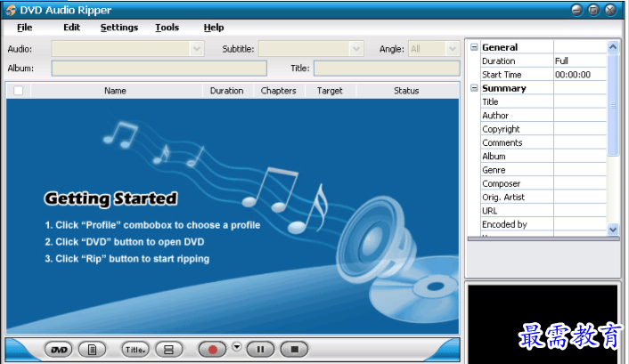Toggle the select-all checkbox in list header

click(x=18, y=91)
